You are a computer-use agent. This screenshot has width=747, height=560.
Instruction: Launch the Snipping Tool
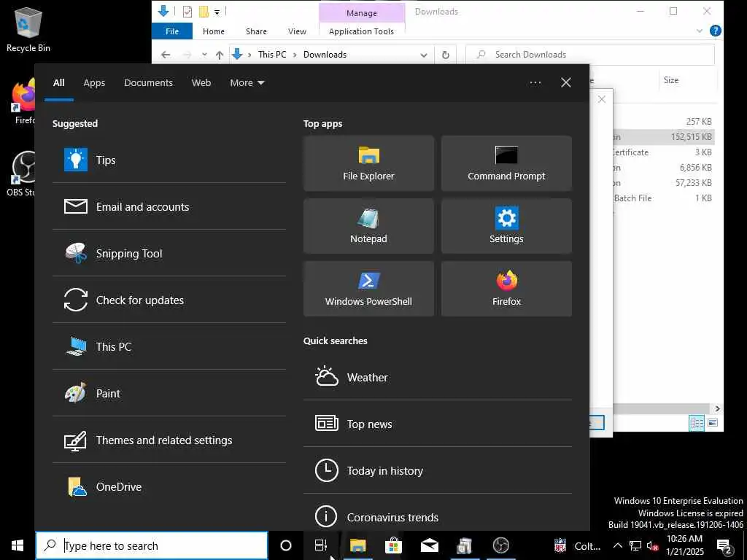169,253
